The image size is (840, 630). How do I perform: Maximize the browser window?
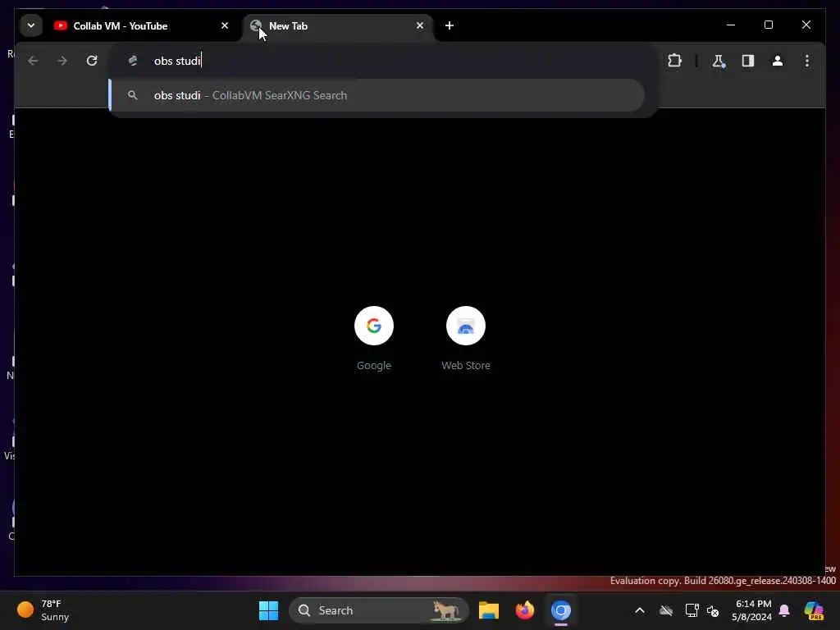tap(769, 25)
